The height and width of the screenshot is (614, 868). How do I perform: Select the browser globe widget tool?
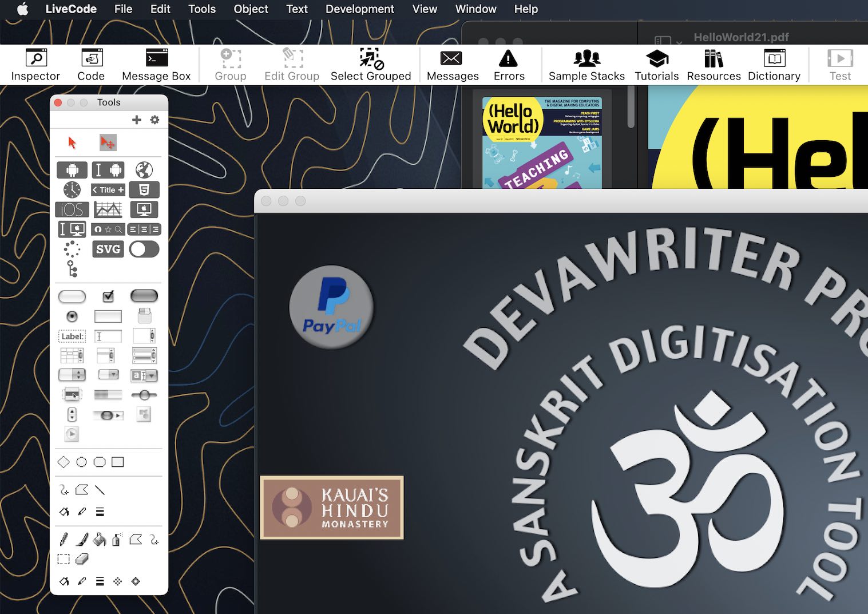point(144,170)
